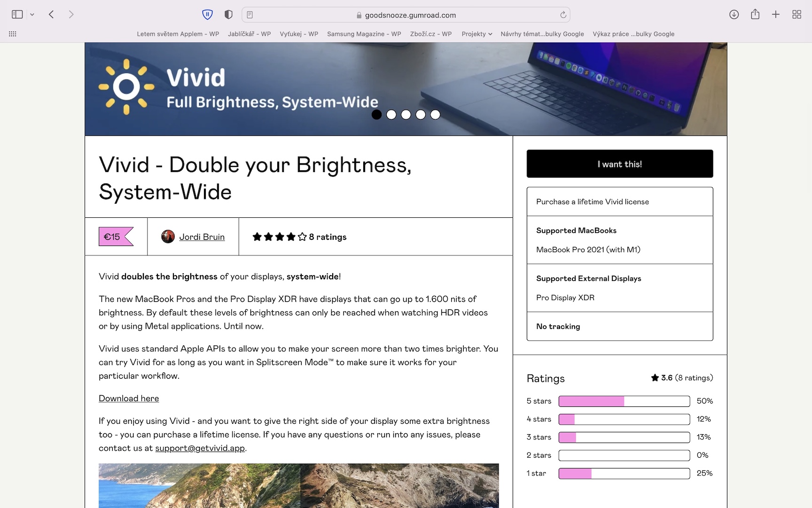
Task: Open the Bitwarden shield extension
Action: point(207,15)
